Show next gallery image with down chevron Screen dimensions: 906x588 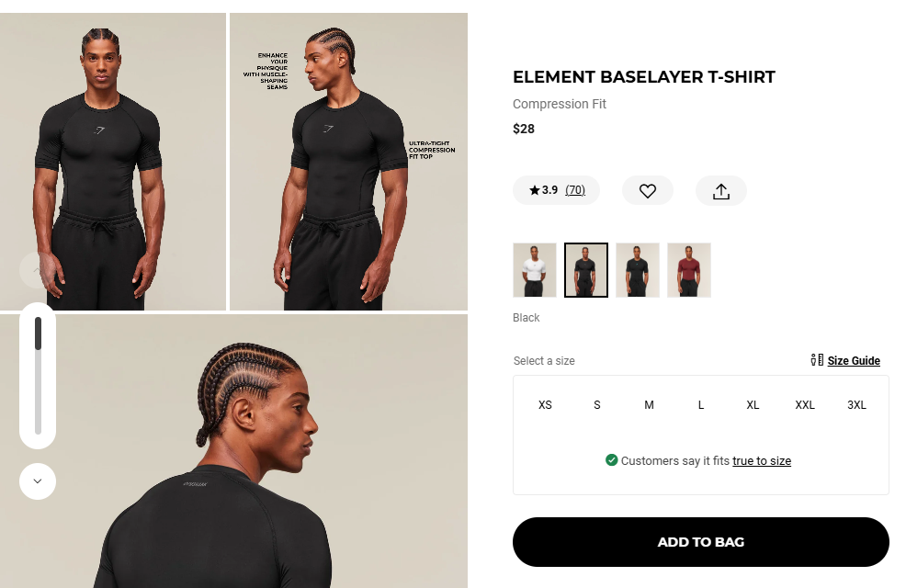coord(38,481)
